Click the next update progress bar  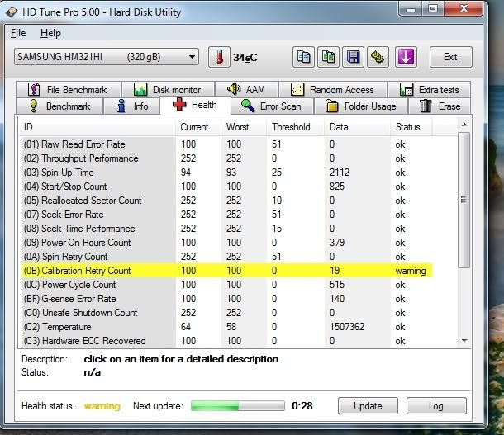click(x=237, y=406)
